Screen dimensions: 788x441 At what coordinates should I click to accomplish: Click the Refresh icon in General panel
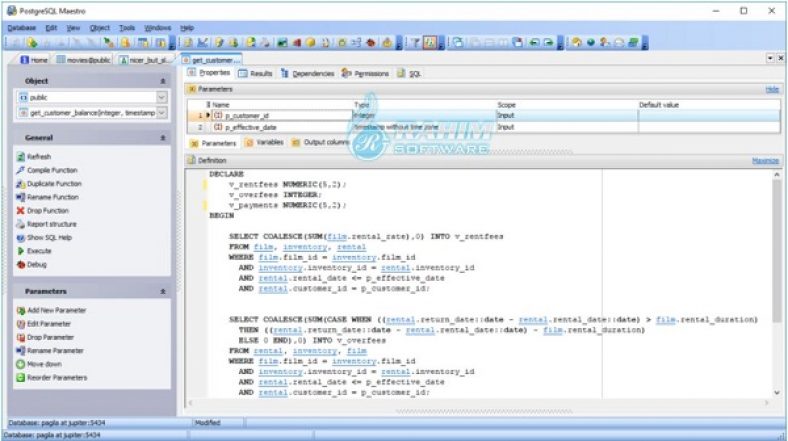point(21,157)
